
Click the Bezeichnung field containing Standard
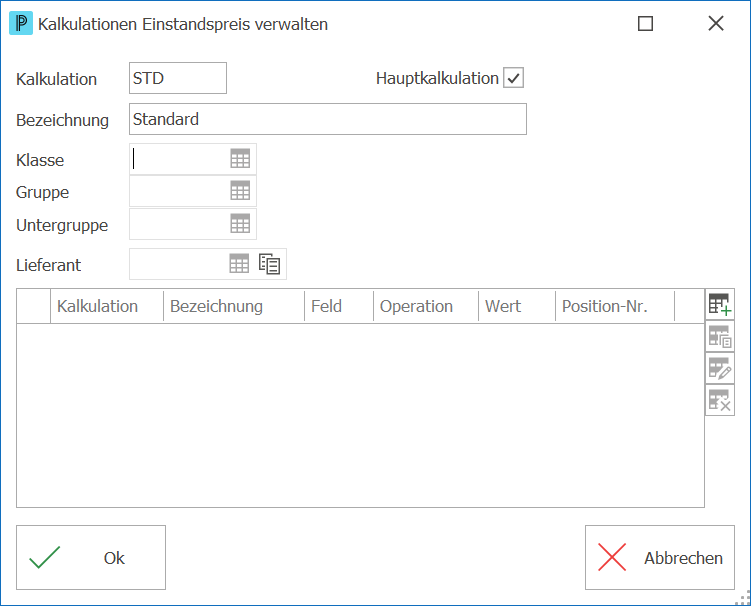(328, 119)
